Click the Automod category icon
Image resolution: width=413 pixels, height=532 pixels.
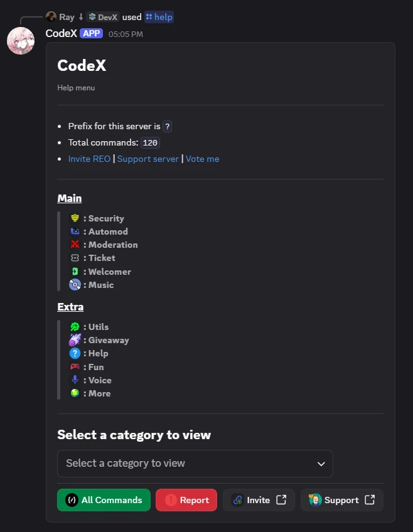[x=75, y=231]
